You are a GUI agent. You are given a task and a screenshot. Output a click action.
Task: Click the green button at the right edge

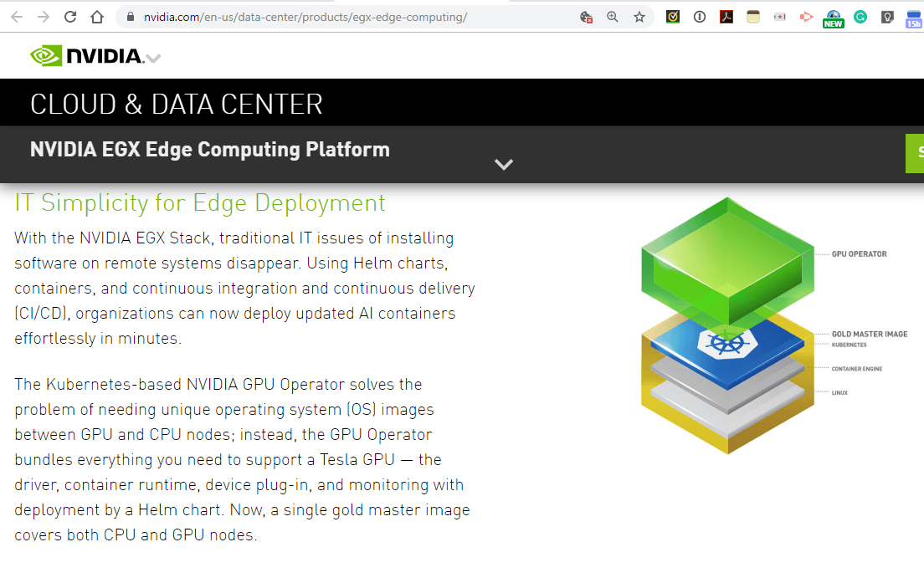(918, 154)
